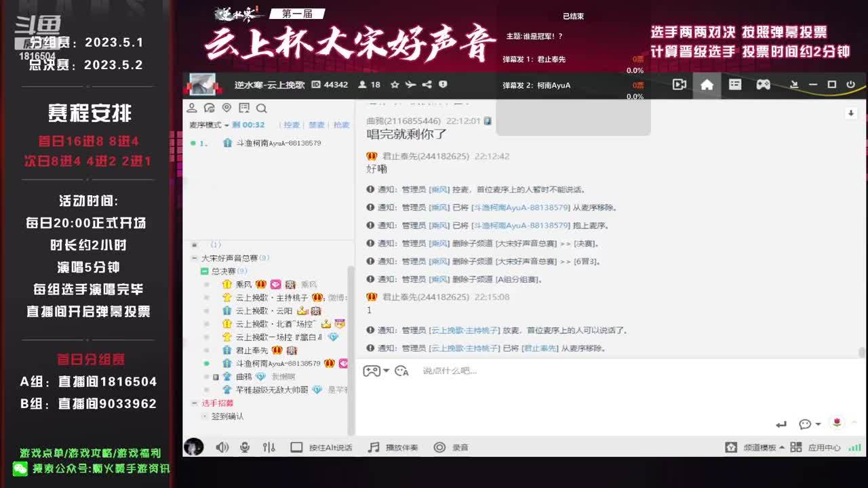Click the equalizer audio settings icon
The height and width of the screenshot is (488, 868).
pos(269,447)
